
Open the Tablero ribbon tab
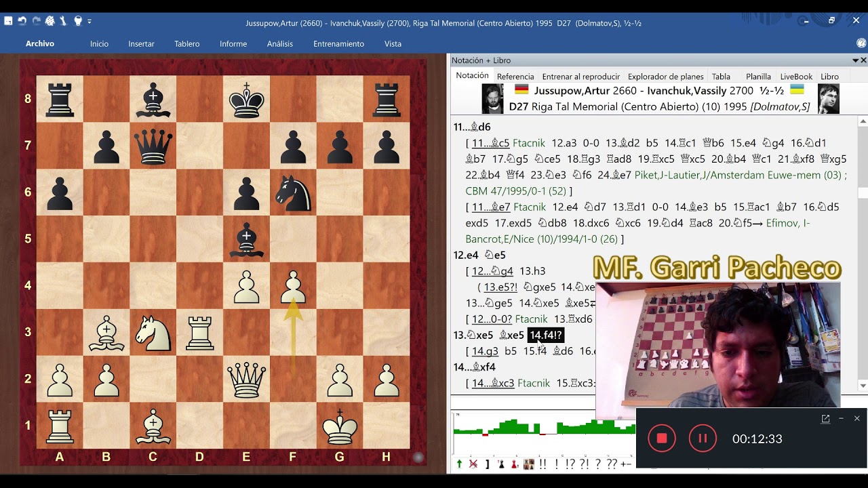tap(186, 43)
